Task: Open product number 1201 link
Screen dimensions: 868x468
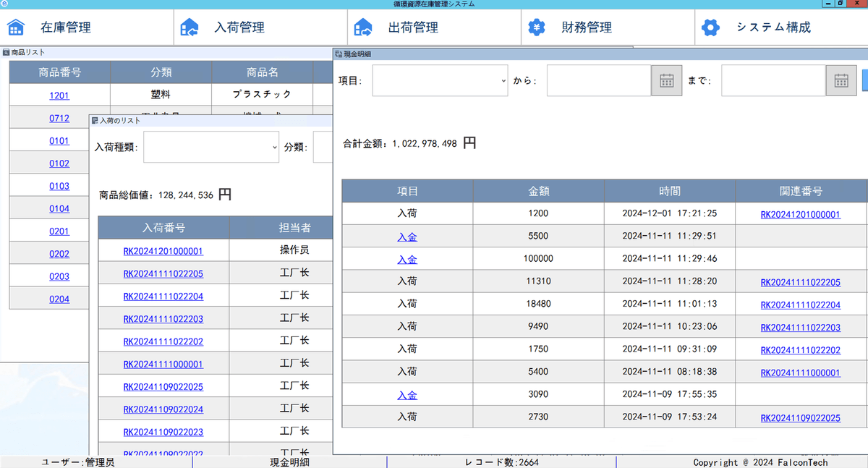Action: [59, 95]
